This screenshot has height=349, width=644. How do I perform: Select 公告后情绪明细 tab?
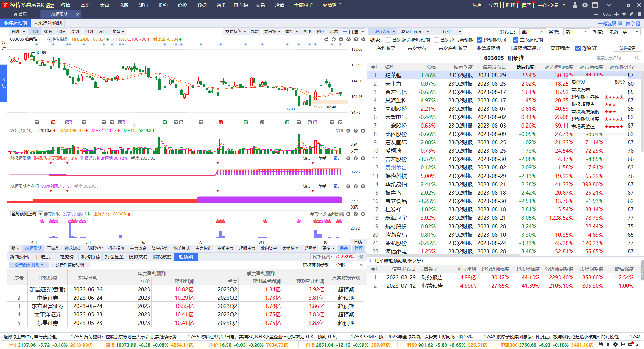(x=70, y=265)
